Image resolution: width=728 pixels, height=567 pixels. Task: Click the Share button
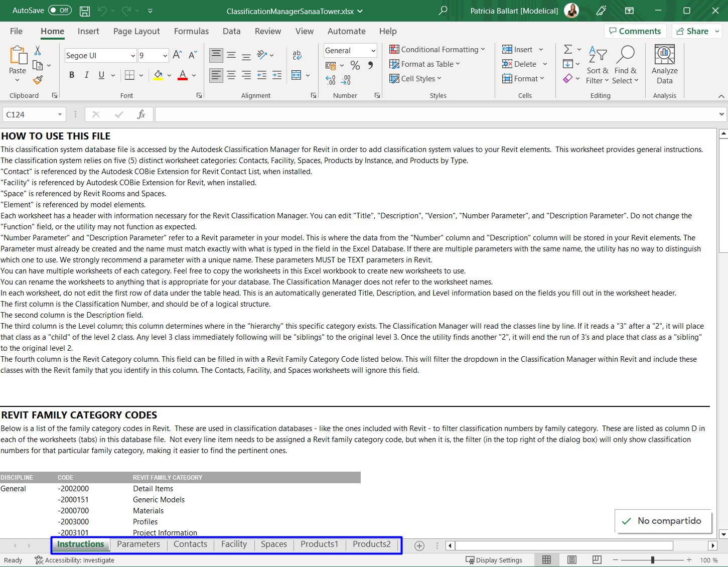coord(693,31)
